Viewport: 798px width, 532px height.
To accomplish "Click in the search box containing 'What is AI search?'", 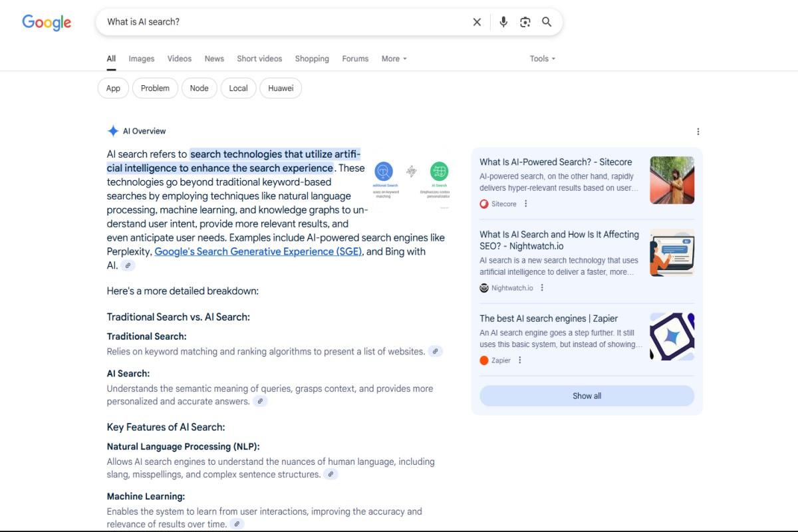I will pyautogui.click(x=286, y=22).
